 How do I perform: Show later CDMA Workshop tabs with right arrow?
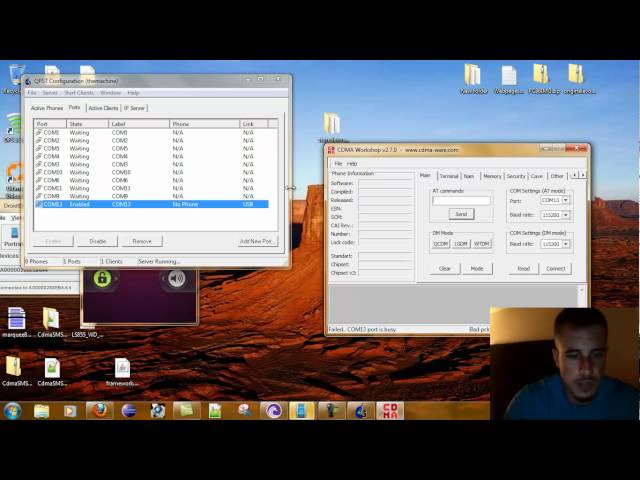(583, 176)
